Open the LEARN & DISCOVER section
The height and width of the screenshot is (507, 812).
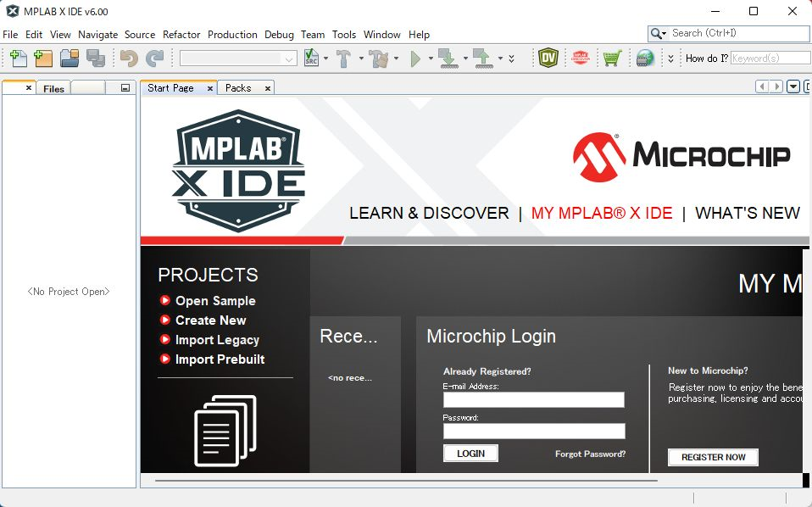click(x=429, y=213)
